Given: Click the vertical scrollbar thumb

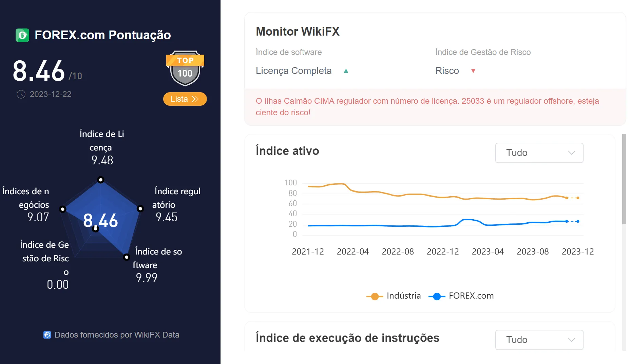Looking at the screenshot, I should click(x=624, y=179).
